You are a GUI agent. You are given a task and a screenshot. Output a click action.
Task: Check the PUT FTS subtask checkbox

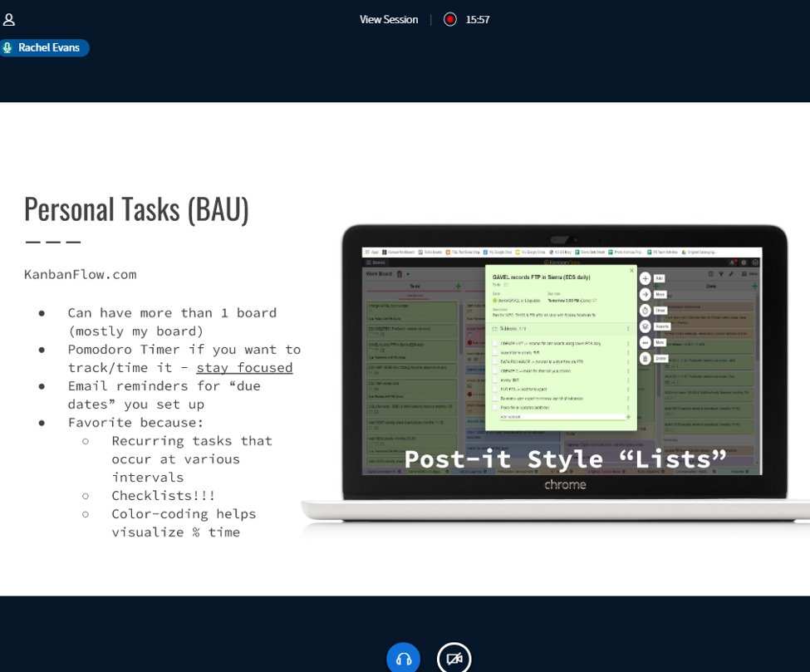point(495,389)
